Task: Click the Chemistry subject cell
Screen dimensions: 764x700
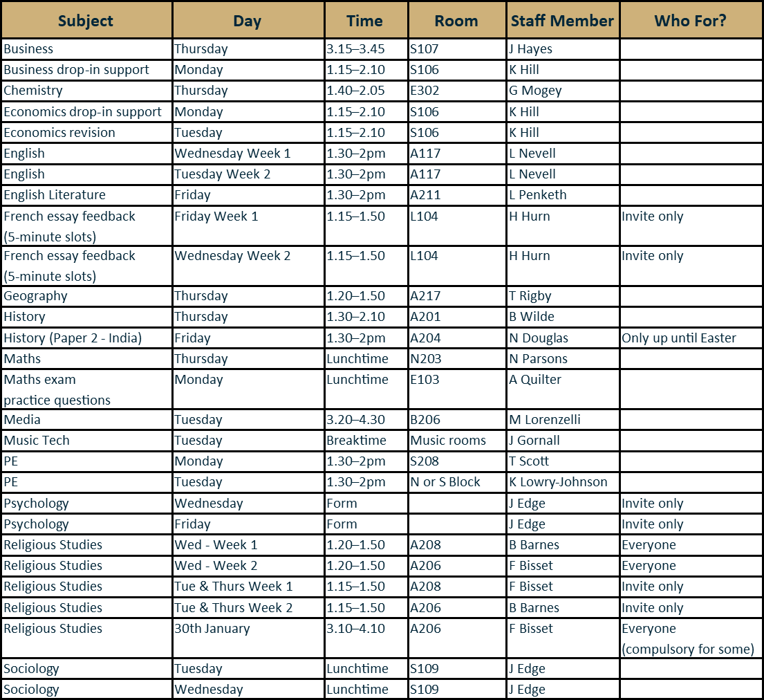Action: point(33,91)
